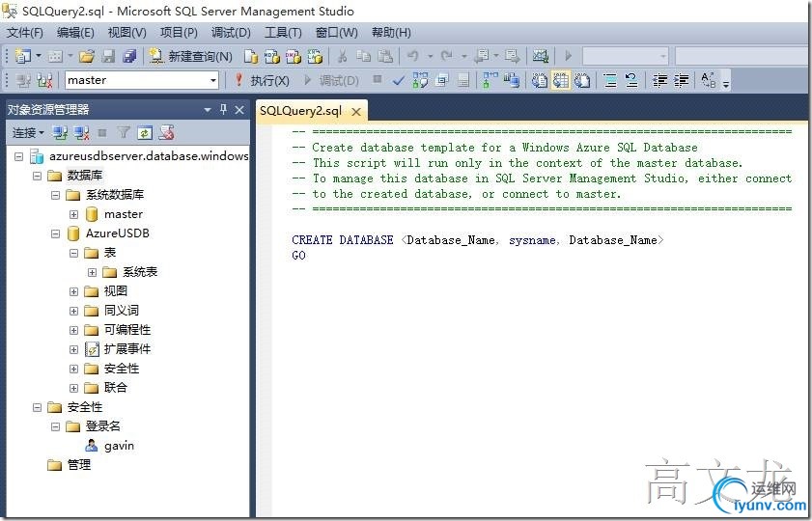The height and width of the screenshot is (521, 812).
Task: Select Results to Text icon
Action: (539, 80)
